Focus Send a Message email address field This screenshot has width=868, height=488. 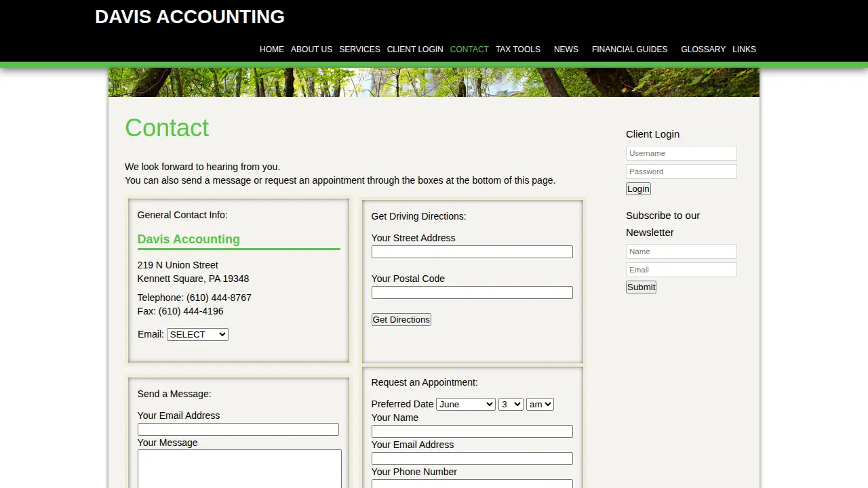pos(238,430)
